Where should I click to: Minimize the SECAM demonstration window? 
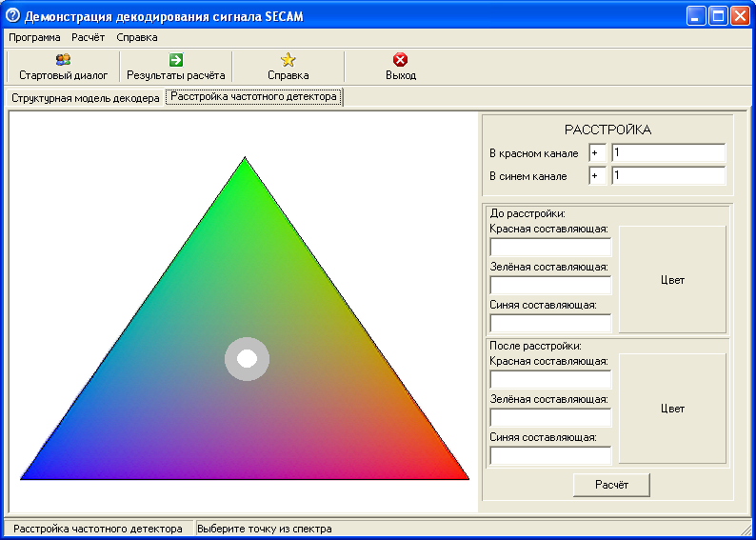click(x=695, y=16)
